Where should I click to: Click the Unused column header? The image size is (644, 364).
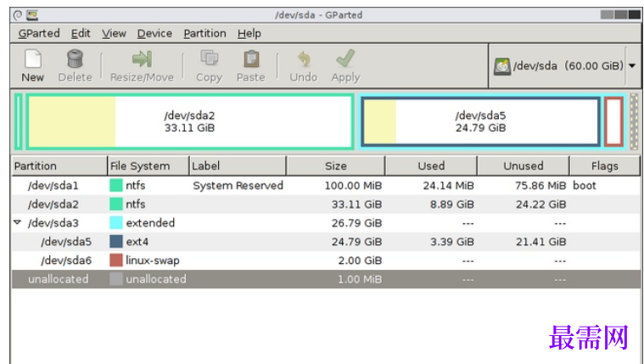524,166
